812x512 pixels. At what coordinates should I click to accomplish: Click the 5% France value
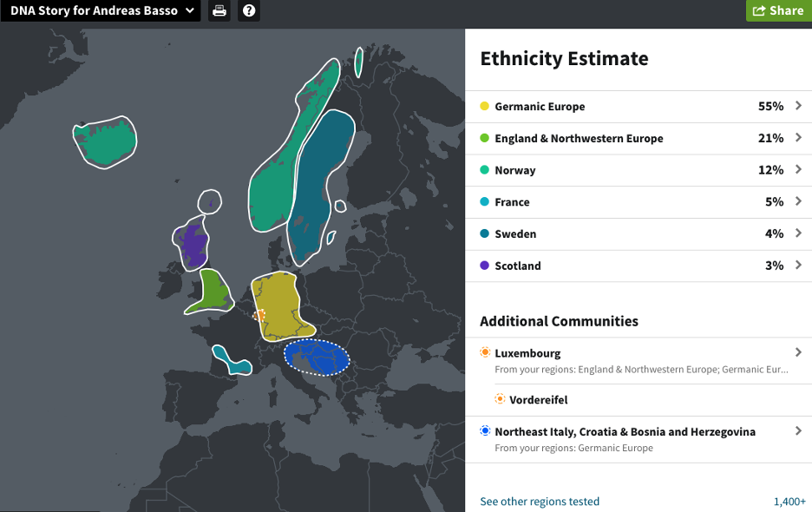[x=774, y=202]
